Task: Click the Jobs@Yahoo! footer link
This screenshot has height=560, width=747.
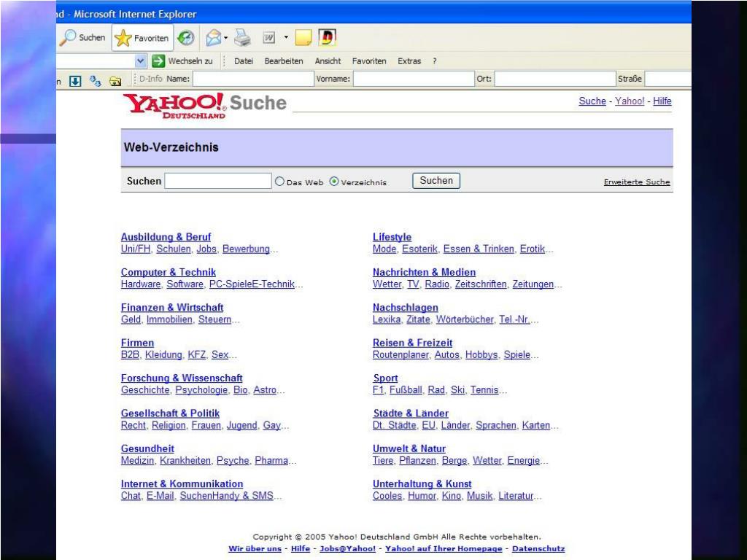Action: 347,548
